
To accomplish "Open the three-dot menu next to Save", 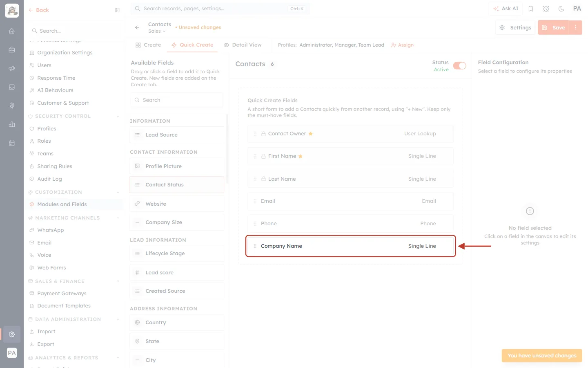I will 575,27.
